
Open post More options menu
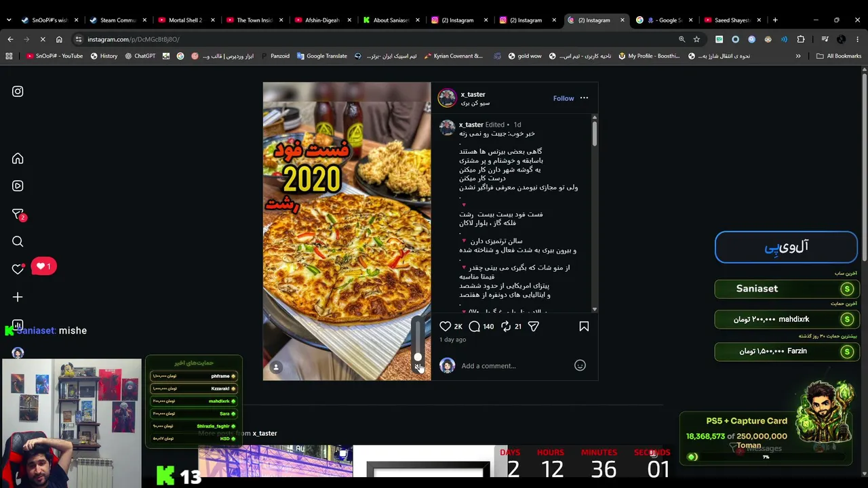(x=584, y=98)
